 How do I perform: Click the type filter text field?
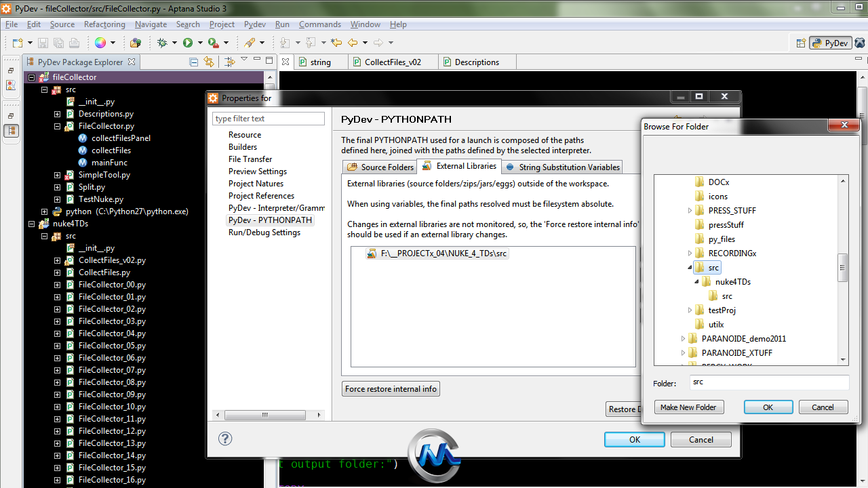pos(269,119)
